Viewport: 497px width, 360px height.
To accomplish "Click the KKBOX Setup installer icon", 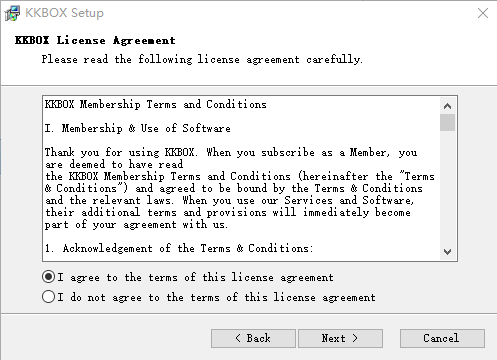I will pos(12,13).
